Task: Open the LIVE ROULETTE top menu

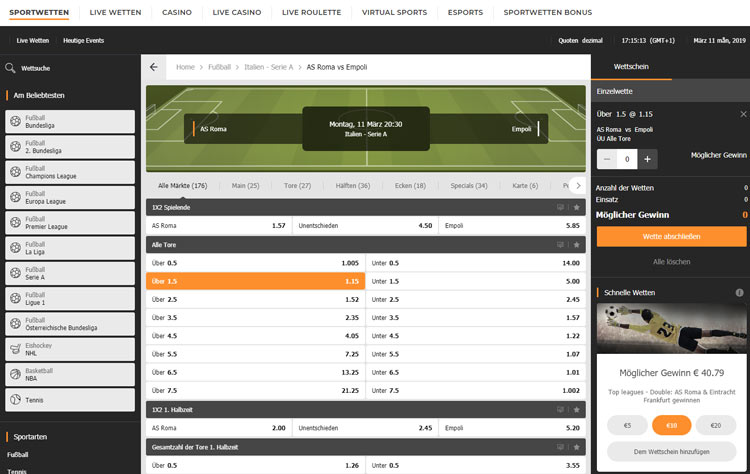Action: 311,12
